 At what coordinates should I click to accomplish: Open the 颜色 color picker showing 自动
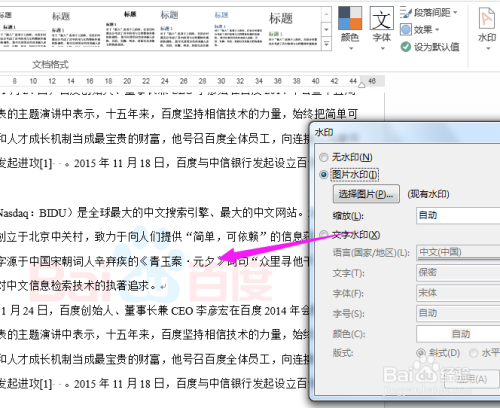458,334
